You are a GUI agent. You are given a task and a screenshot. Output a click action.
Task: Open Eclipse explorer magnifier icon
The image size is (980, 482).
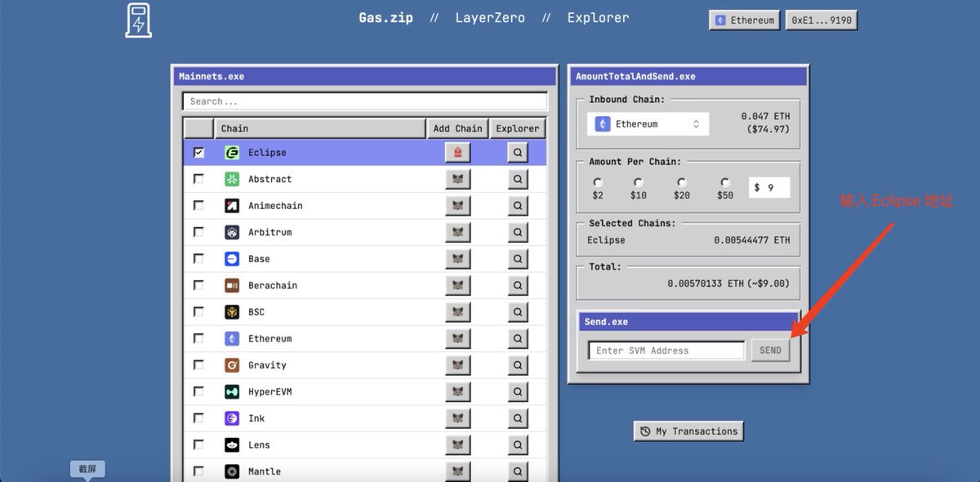point(518,152)
